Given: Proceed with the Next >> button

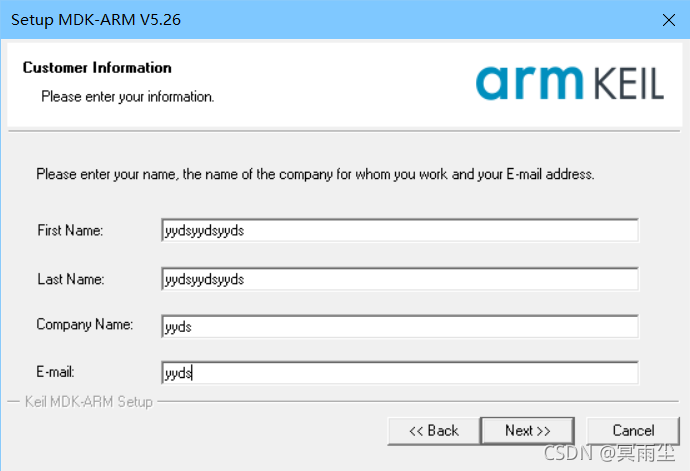Looking at the screenshot, I should [528, 431].
